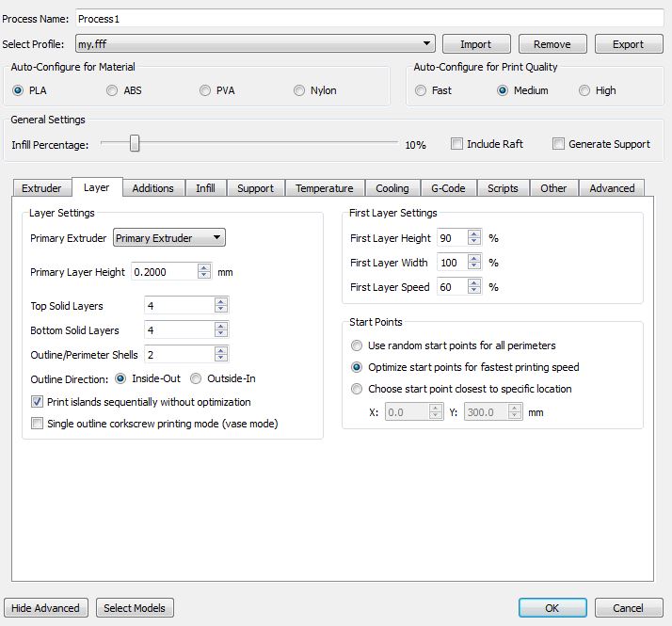Enable the Include Raft checkbox
Image resolution: width=672 pixels, height=626 pixels.
point(456,144)
